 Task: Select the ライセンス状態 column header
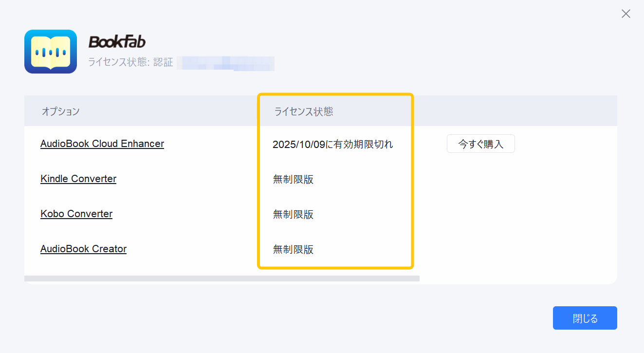tap(304, 111)
